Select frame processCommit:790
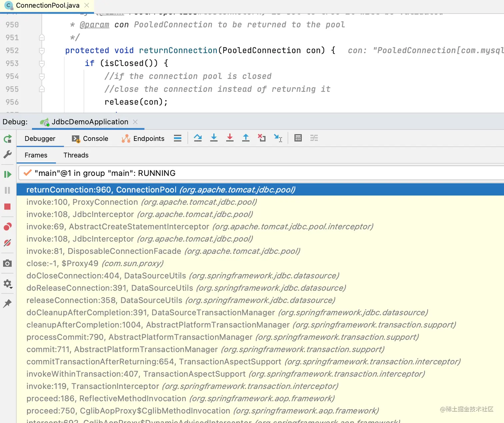 [260, 337]
